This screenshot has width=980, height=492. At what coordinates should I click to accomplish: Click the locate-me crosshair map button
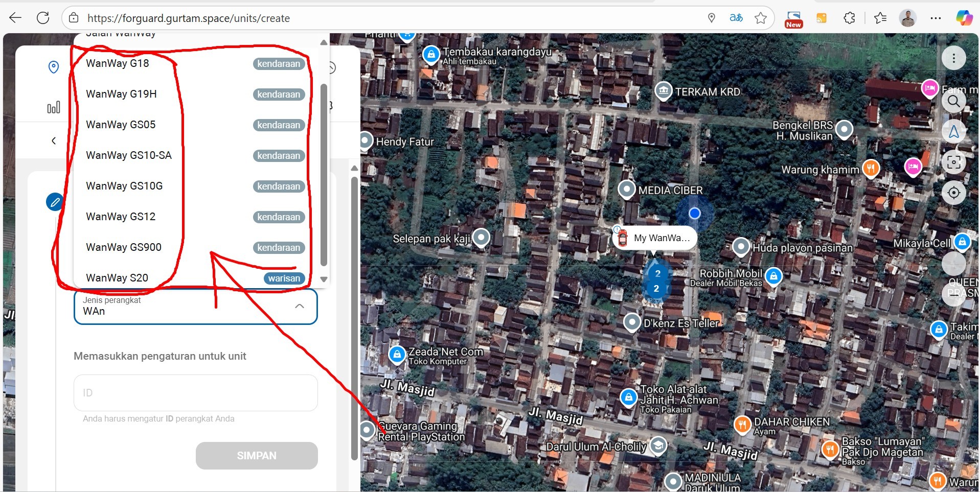pos(953,193)
